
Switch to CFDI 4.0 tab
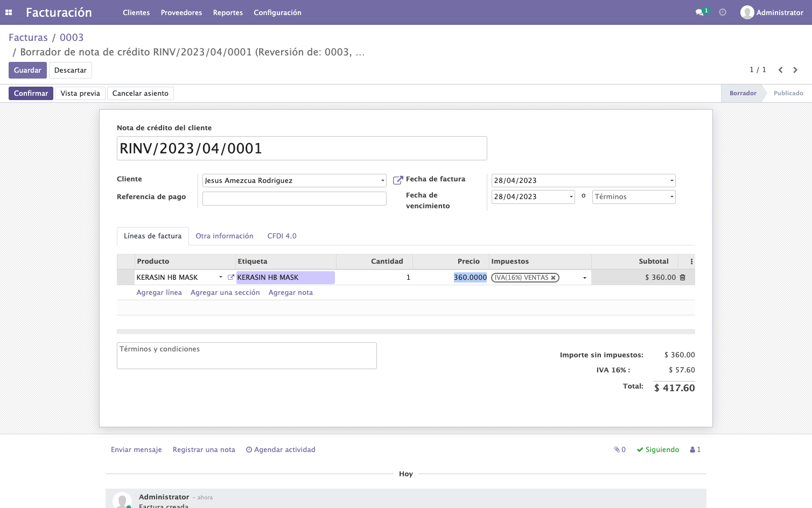coord(282,236)
